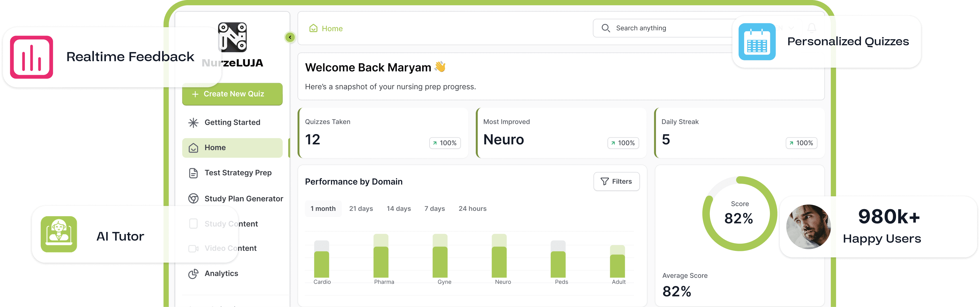Click the magnifier icon in search bar
This screenshot has width=980, height=307.
(x=606, y=28)
